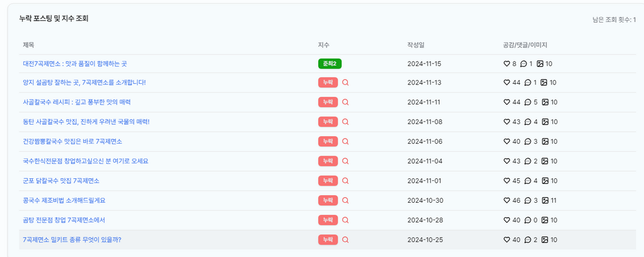Click the '누락' badge in the 2024-11-04 row
This screenshot has width=644, height=257.
[x=328, y=161]
